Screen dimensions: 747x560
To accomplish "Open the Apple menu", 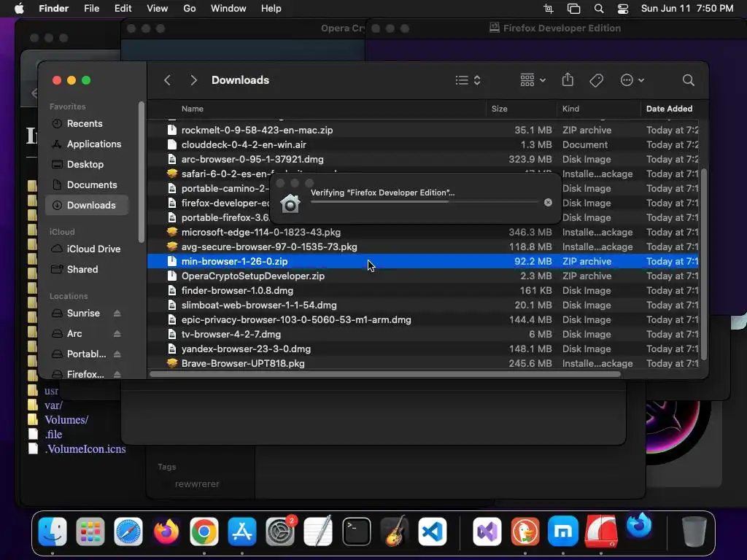I will click(x=19, y=9).
